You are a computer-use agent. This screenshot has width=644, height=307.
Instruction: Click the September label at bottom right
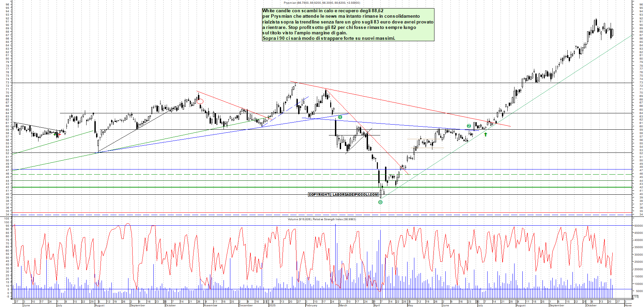pyautogui.click(x=556, y=305)
